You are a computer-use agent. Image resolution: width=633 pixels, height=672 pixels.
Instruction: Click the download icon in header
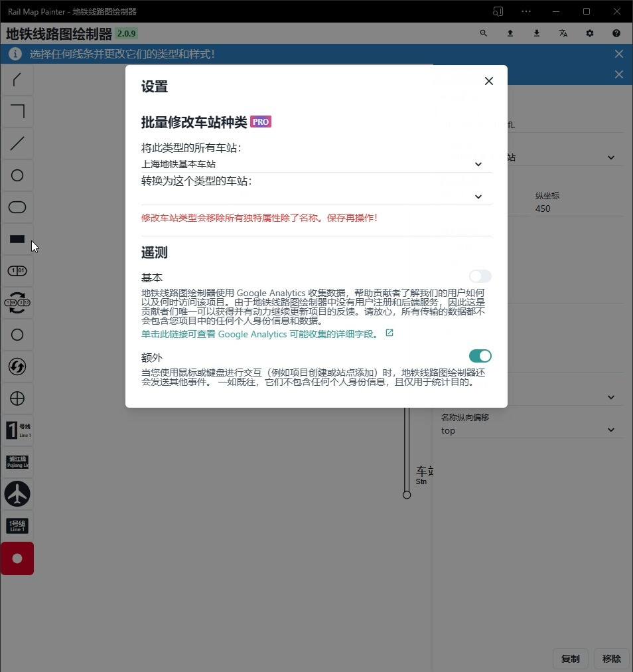[x=536, y=33]
